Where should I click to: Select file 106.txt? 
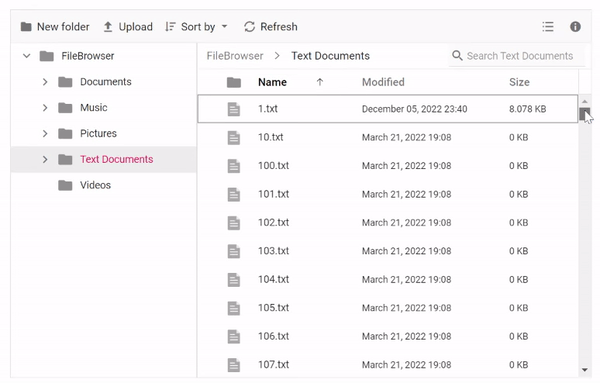388,336
